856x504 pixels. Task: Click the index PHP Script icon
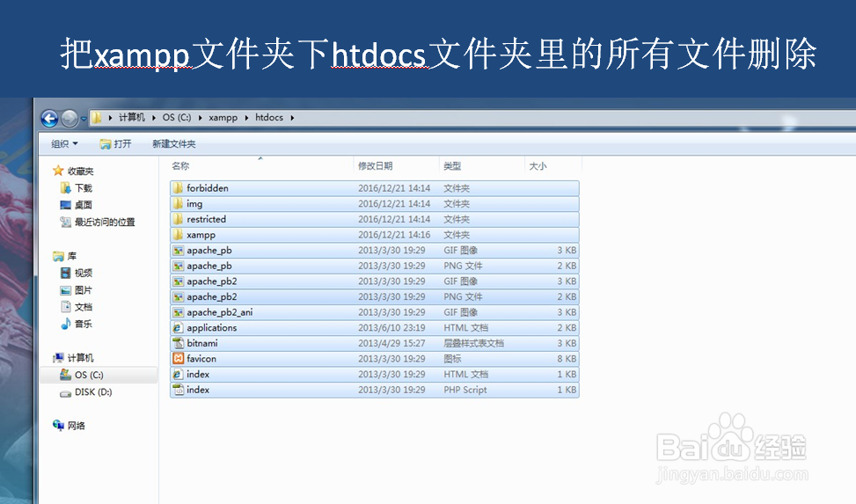click(178, 390)
